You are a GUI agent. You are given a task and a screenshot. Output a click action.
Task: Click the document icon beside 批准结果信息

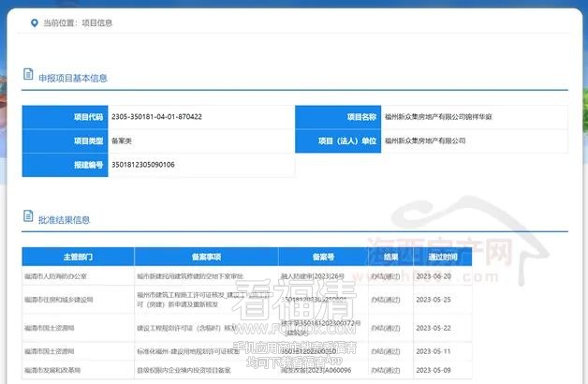coord(28,219)
